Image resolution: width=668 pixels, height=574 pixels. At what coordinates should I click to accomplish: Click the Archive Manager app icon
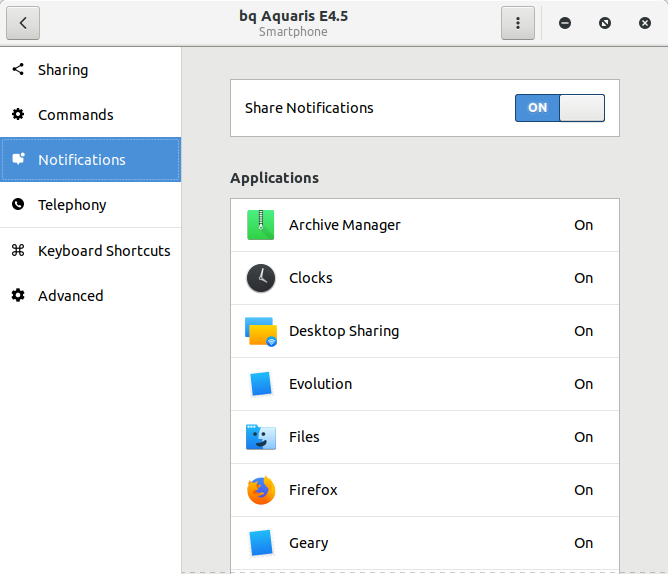260,225
